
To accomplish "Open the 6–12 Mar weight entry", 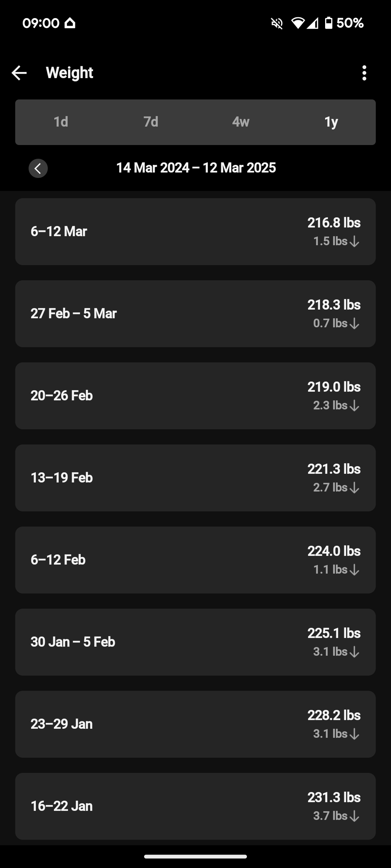I will coord(195,231).
